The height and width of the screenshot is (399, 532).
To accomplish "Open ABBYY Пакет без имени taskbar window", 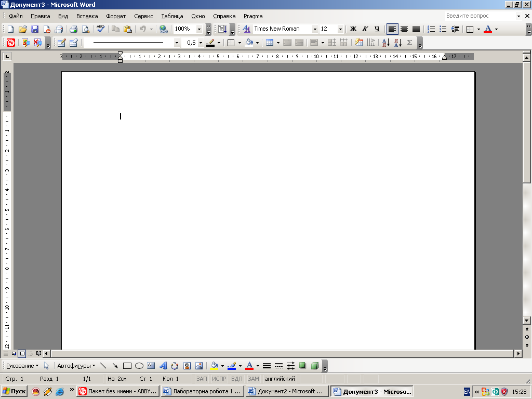I will [118, 391].
